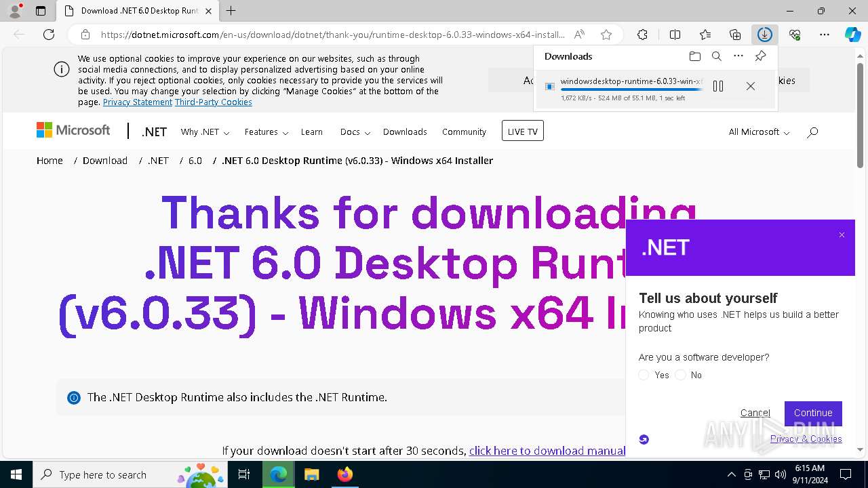Viewport: 868px width, 488px height.
Task: Add this page to favorites star
Action: (x=606, y=35)
